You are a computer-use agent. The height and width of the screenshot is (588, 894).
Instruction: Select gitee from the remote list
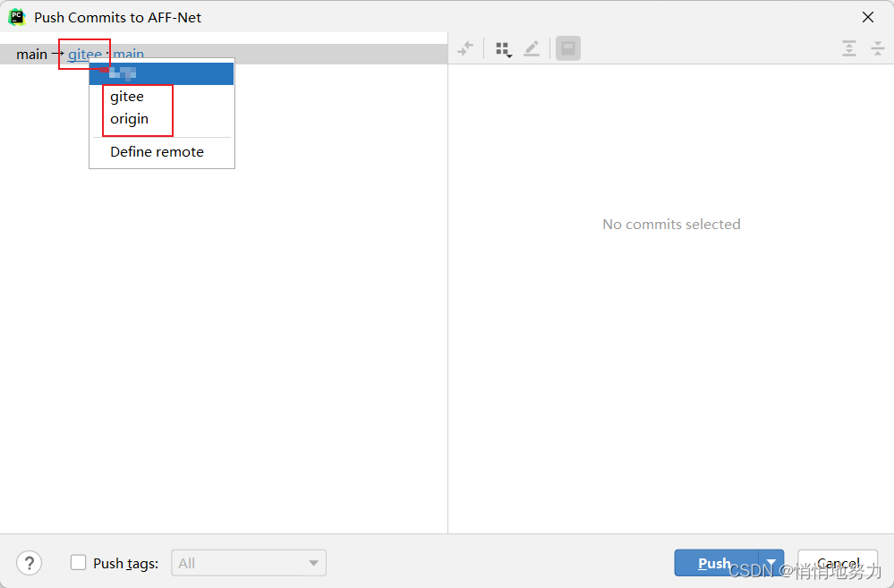click(x=124, y=96)
